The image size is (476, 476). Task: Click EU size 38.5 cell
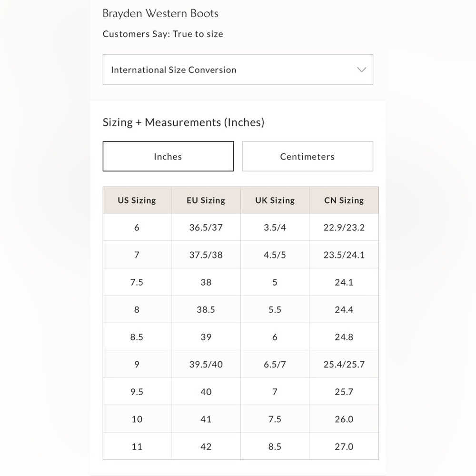(206, 309)
